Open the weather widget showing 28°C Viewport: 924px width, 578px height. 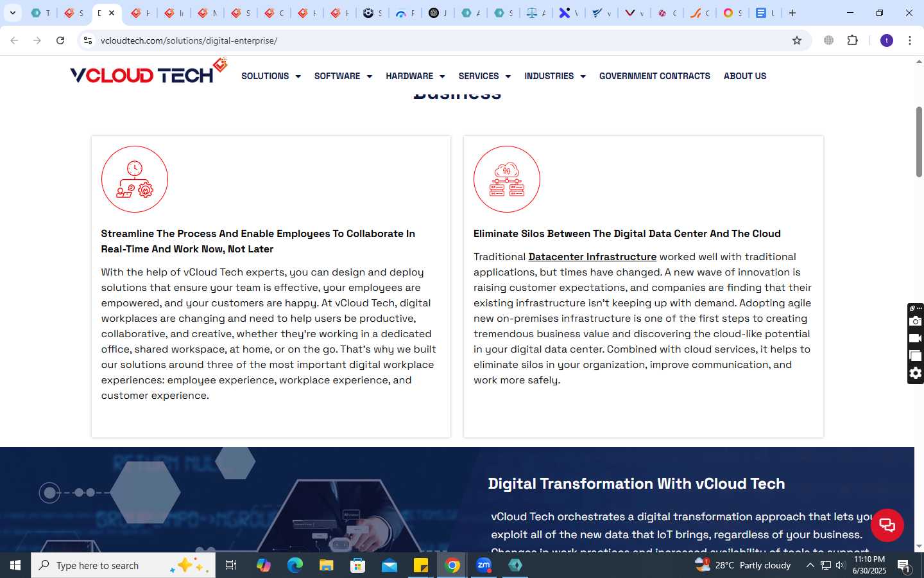coord(743,565)
